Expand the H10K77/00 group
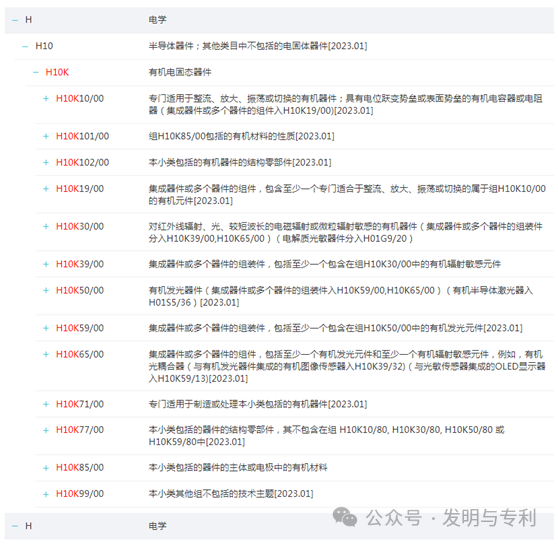 pyautogui.click(x=46, y=430)
